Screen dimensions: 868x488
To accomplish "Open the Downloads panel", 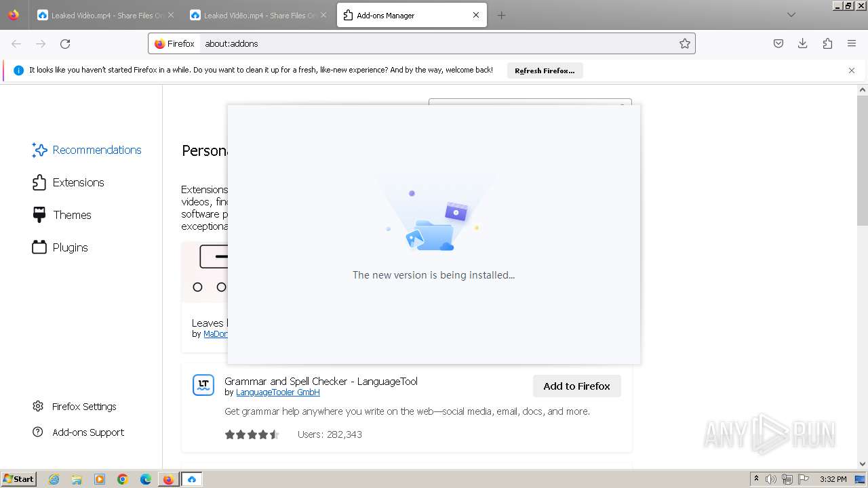I will tap(803, 43).
